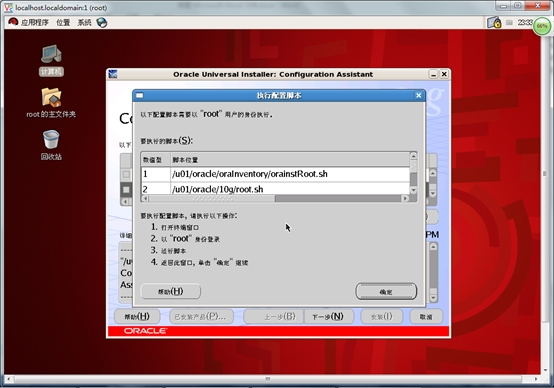Minimize the Oracle Universal Installer window
The width and height of the screenshot is (554, 388).
433,74
